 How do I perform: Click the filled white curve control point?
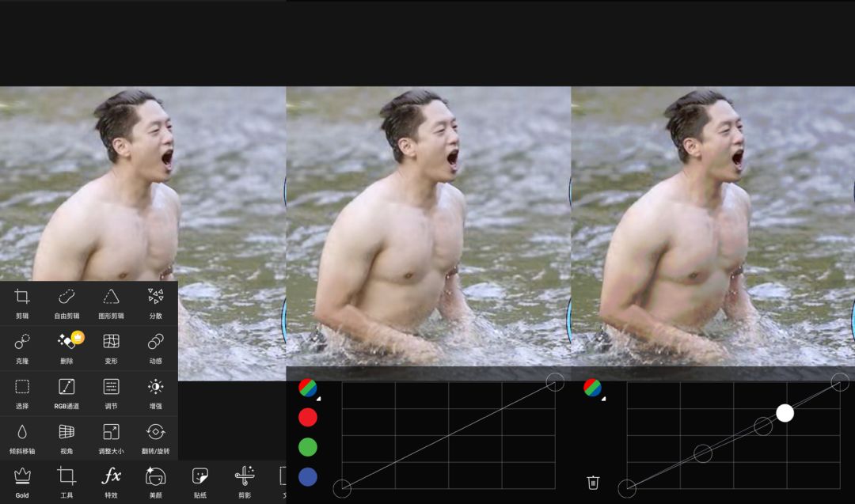(x=785, y=413)
